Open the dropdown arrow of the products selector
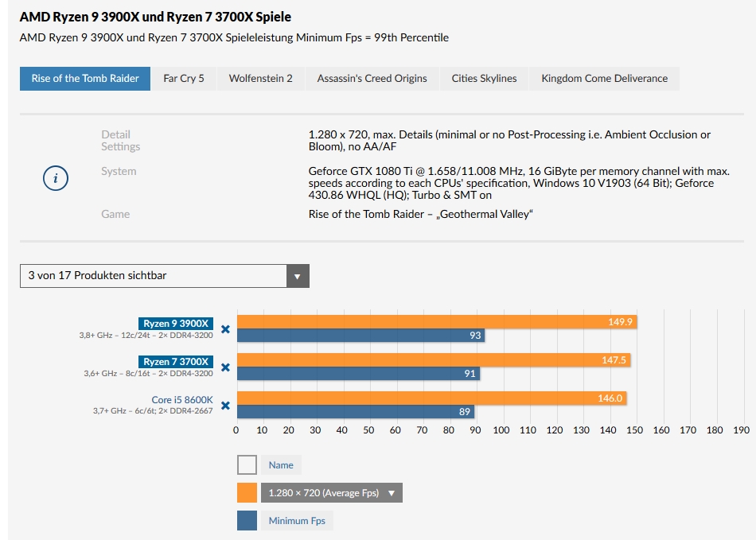Screen dimensions: 756x540 298,276
